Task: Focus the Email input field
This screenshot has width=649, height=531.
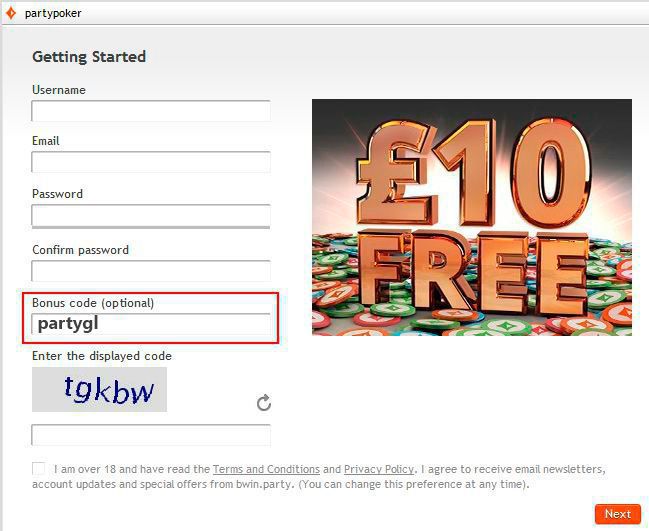Action: pos(151,162)
